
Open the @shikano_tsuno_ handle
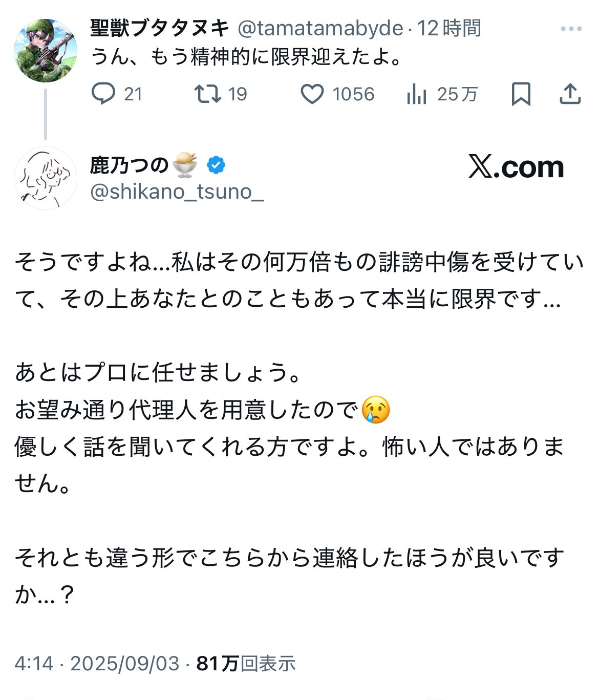(177, 192)
